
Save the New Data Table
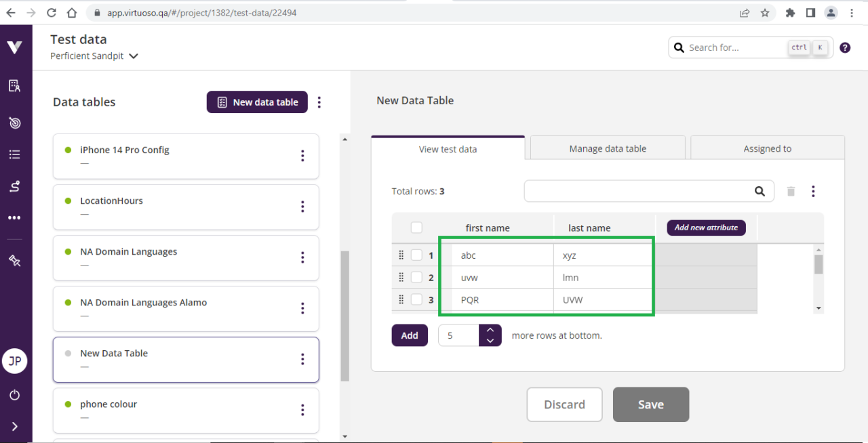point(650,404)
